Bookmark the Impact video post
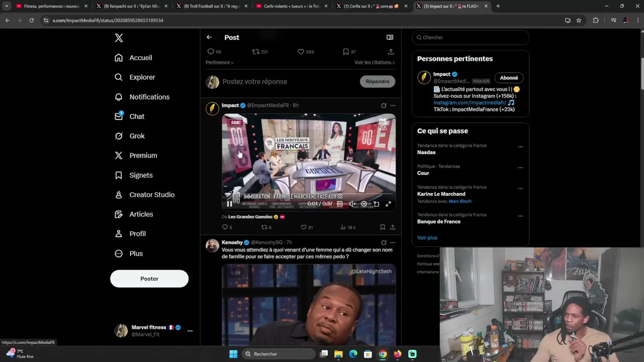The image size is (644, 362). 382,227
